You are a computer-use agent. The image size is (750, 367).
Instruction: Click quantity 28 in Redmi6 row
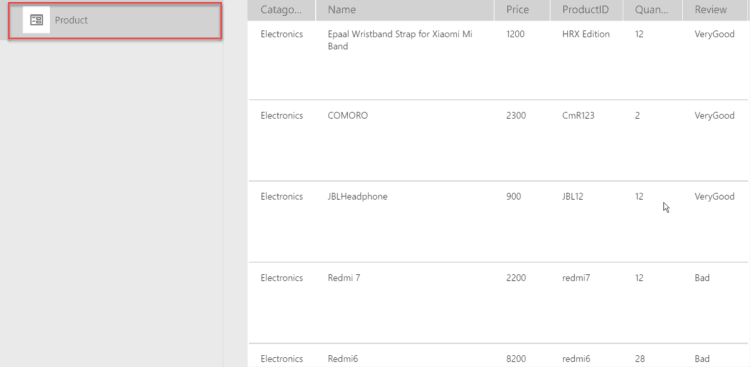click(x=639, y=359)
